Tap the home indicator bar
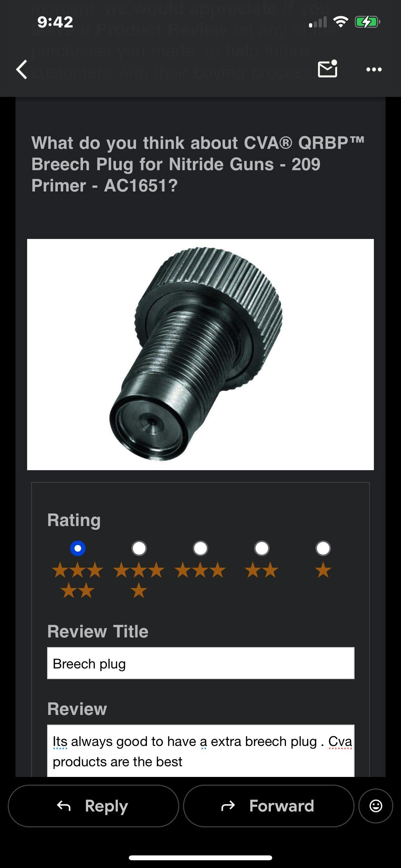This screenshot has width=401, height=868. [x=200, y=858]
